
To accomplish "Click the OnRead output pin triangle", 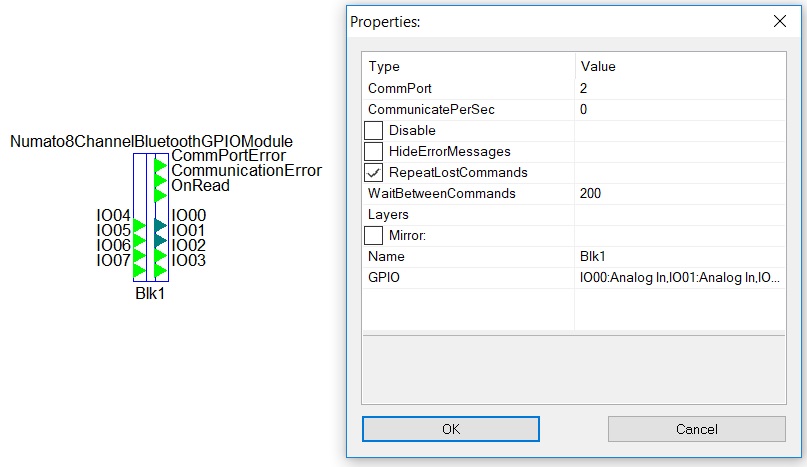I will 160,196.
